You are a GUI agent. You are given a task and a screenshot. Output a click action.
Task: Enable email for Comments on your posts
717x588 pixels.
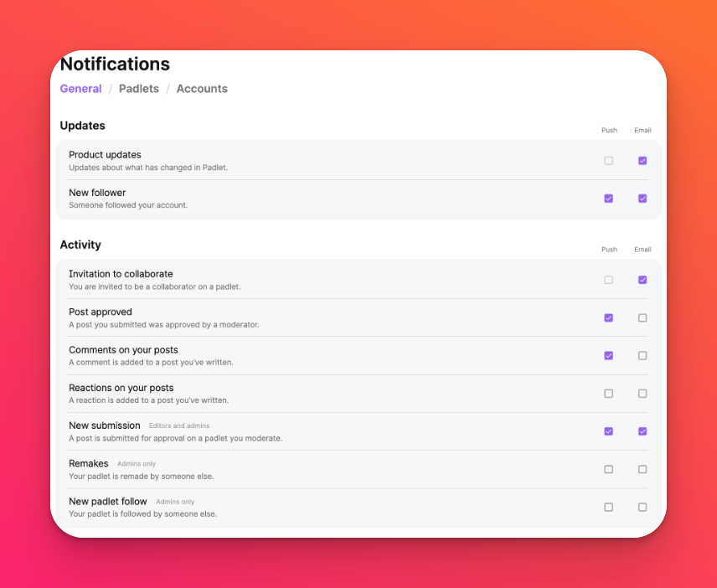point(642,356)
